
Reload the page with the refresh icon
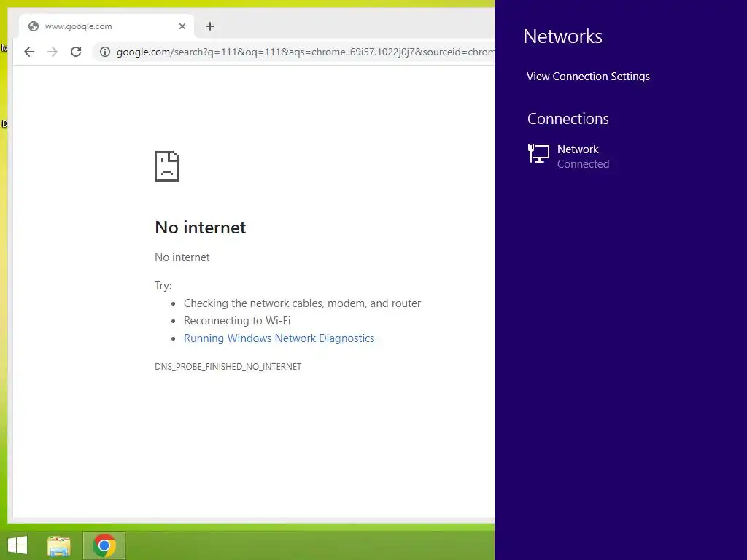[76, 52]
